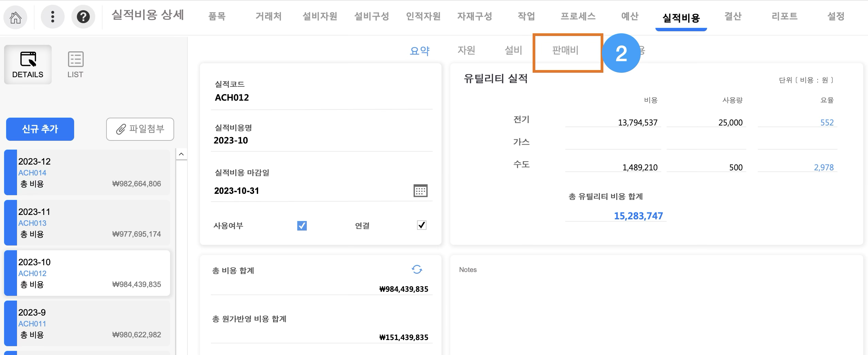868x355 pixels.
Task: Click the empty 가스 비용 field
Action: pyautogui.click(x=613, y=144)
